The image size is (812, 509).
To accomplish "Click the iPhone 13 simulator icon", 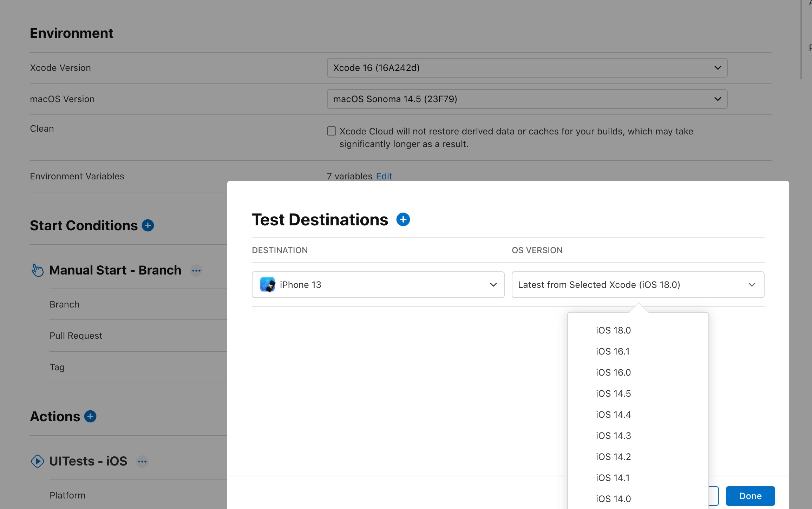I will (268, 285).
